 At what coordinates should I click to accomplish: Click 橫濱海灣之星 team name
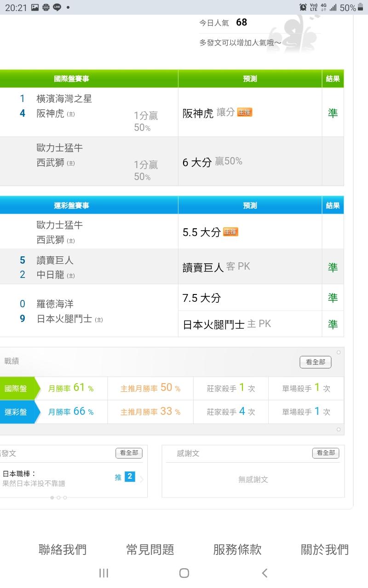pos(64,99)
